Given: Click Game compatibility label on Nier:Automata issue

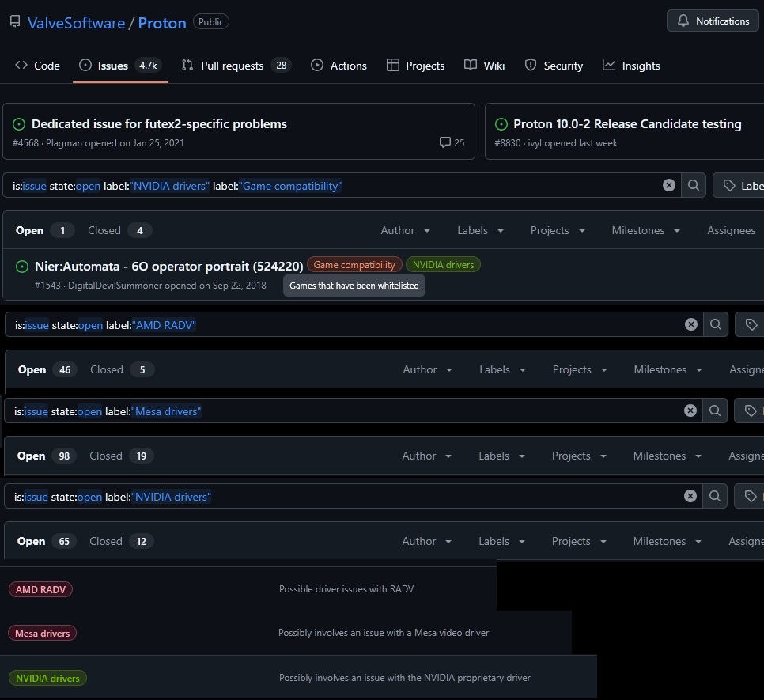Looking at the screenshot, I should point(354,264).
